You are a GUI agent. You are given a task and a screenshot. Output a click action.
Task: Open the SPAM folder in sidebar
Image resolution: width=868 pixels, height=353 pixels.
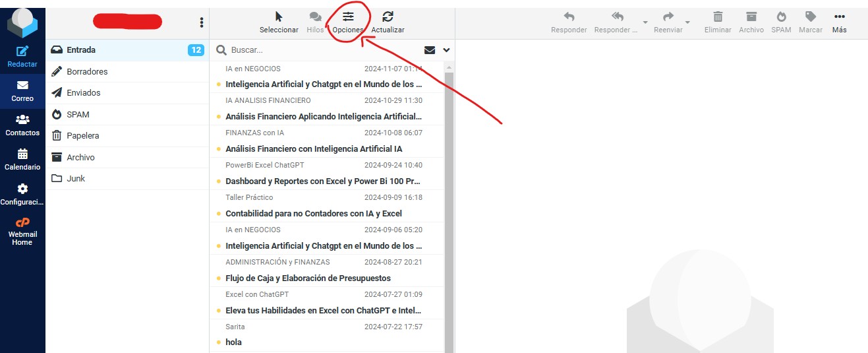[x=127, y=114]
